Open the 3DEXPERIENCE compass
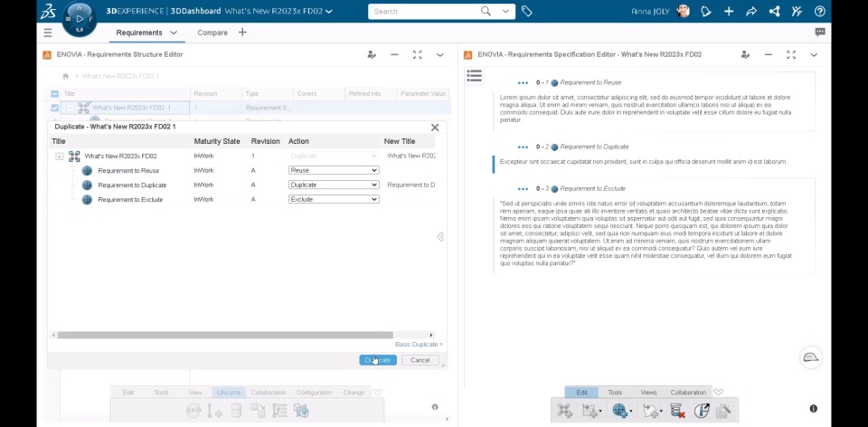 point(80,19)
